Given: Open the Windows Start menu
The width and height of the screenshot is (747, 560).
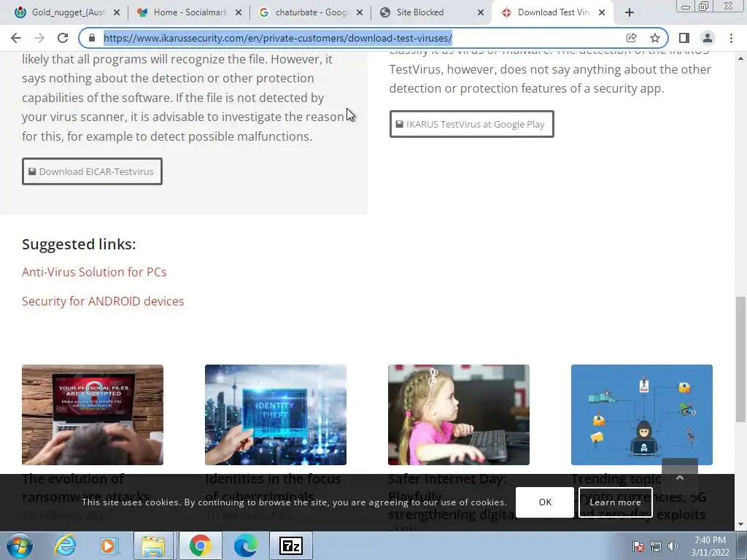Looking at the screenshot, I should coord(19,545).
